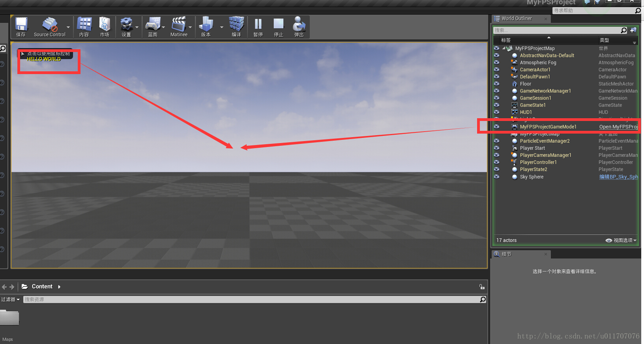644x344 pixels.
Task: Open MyFPSProjectGameMode blueprint link
Action: coord(618,127)
